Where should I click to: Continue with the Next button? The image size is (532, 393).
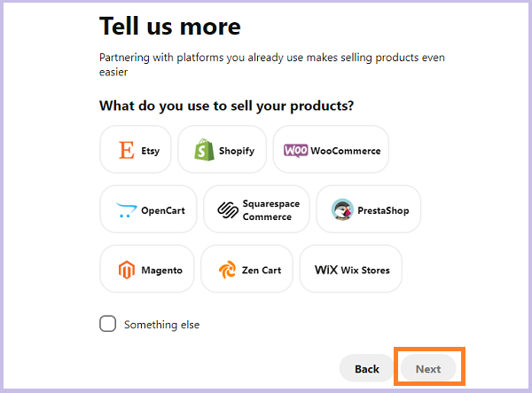[x=428, y=368]
